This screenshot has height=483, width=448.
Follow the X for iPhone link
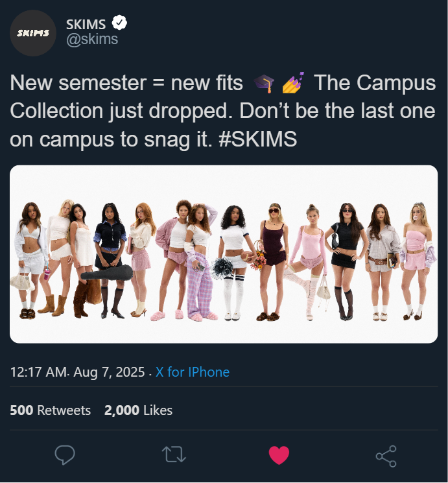(x=193, y=372)
